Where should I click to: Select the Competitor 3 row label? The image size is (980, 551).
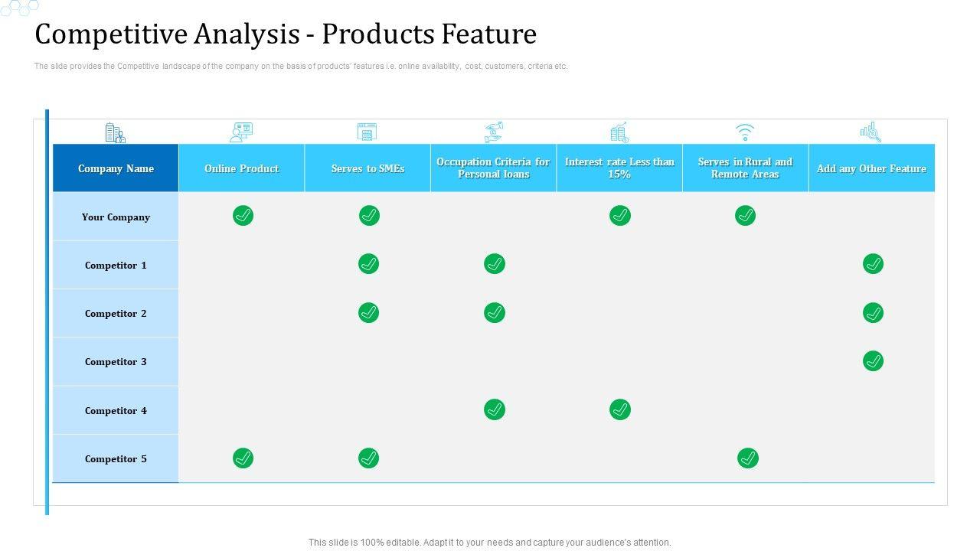coord(116,361)
